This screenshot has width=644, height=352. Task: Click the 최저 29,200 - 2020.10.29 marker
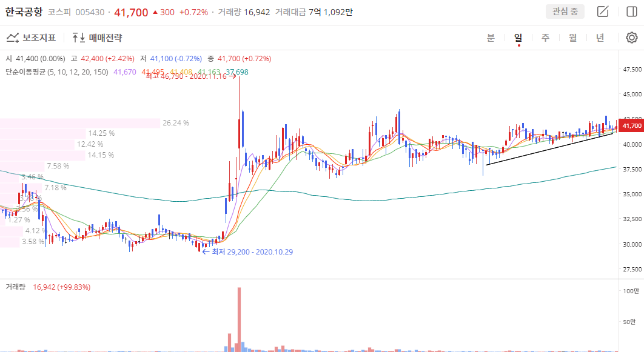[247, 252]
